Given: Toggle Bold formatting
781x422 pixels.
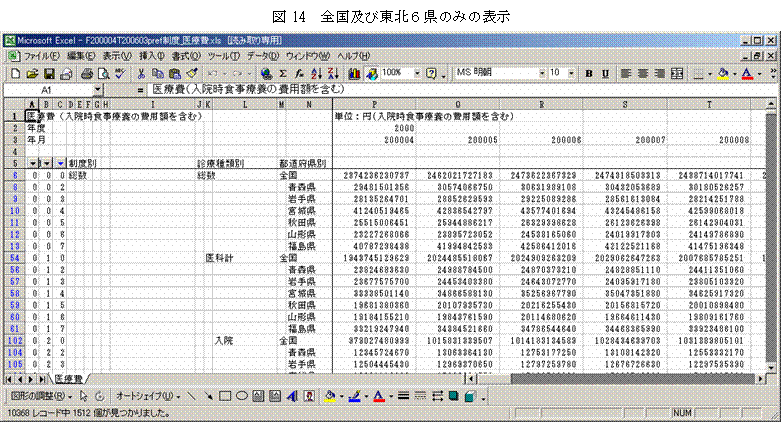Looking at the screenshot, I should (x=589, y=73).
